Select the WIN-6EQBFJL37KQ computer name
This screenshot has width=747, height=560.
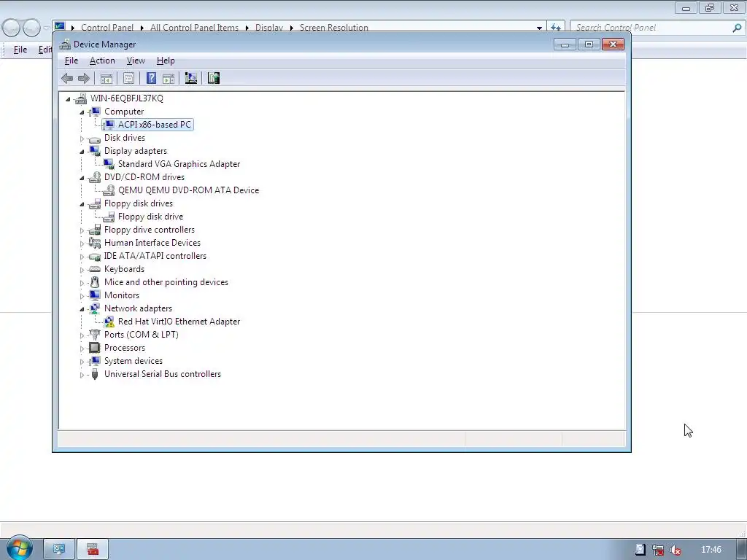click(x=127, y=98)
